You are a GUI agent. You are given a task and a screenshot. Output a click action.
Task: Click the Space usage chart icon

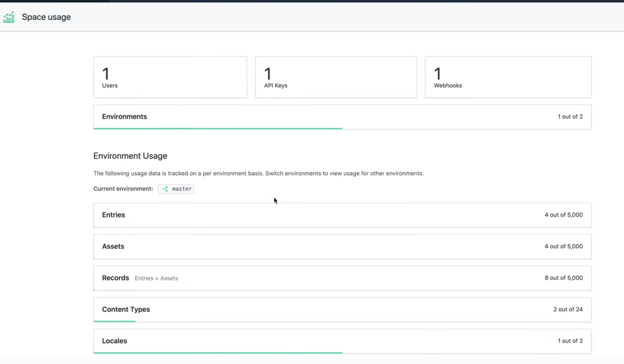click(9, 17)
